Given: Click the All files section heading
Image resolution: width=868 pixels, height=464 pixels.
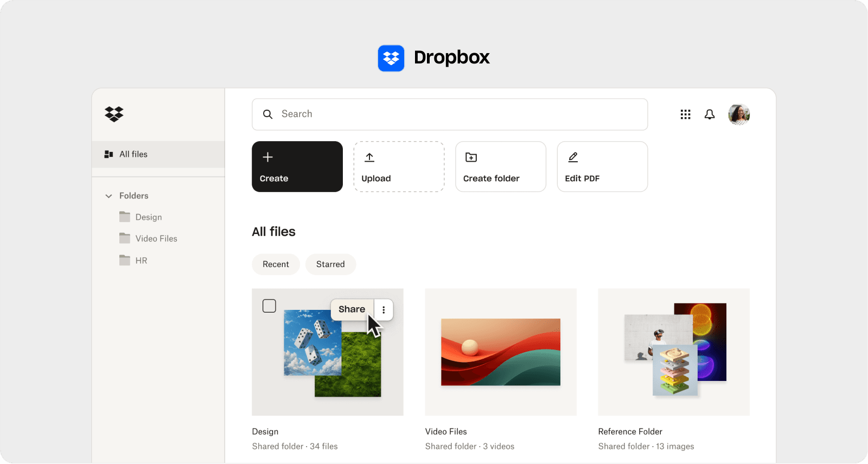Looking at the screenshot, I should (273, 232).
